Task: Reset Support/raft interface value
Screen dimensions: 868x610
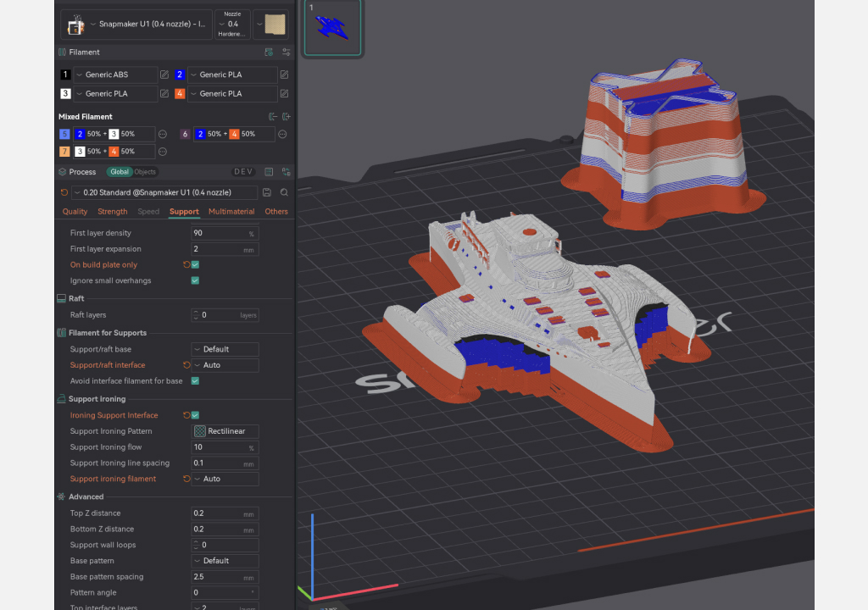Action: (186, 365)
